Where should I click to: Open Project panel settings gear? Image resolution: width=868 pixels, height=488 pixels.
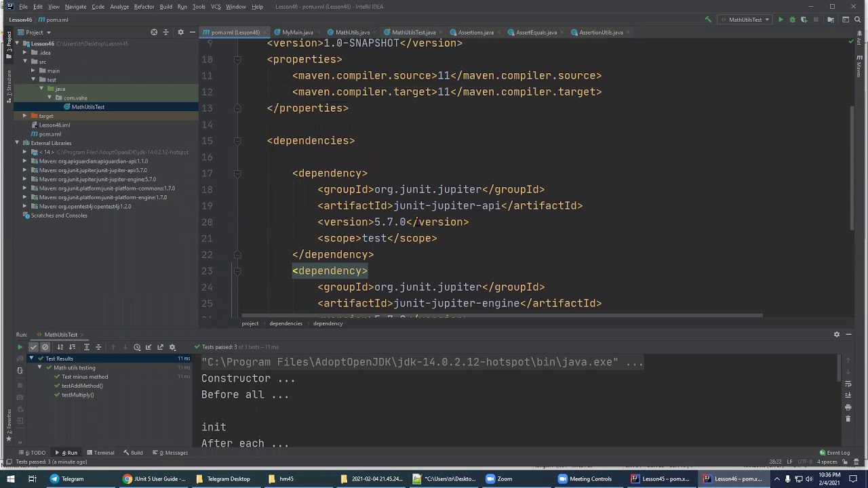tap(180, 32)
